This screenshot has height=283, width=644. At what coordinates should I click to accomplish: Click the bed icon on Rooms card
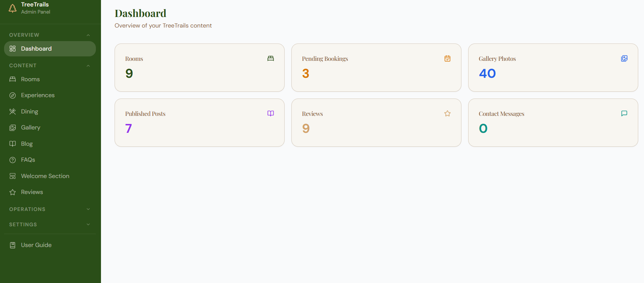[271, 58]
